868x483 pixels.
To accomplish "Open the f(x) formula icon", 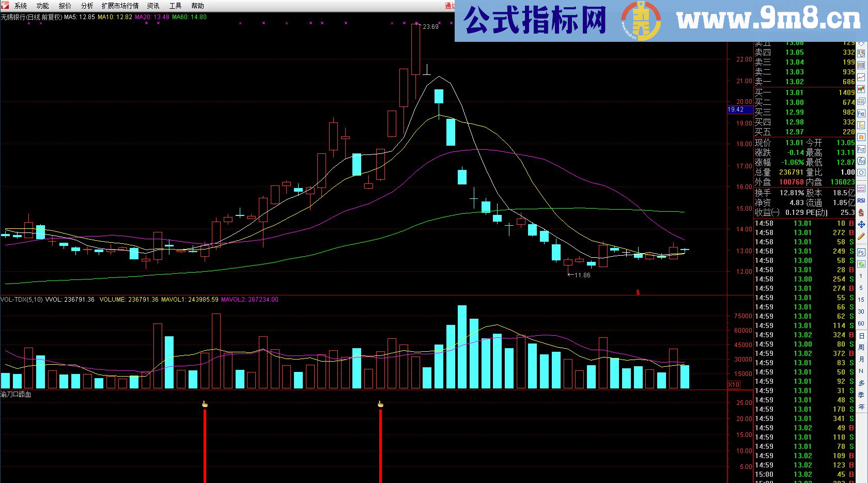I will point(861,161).
